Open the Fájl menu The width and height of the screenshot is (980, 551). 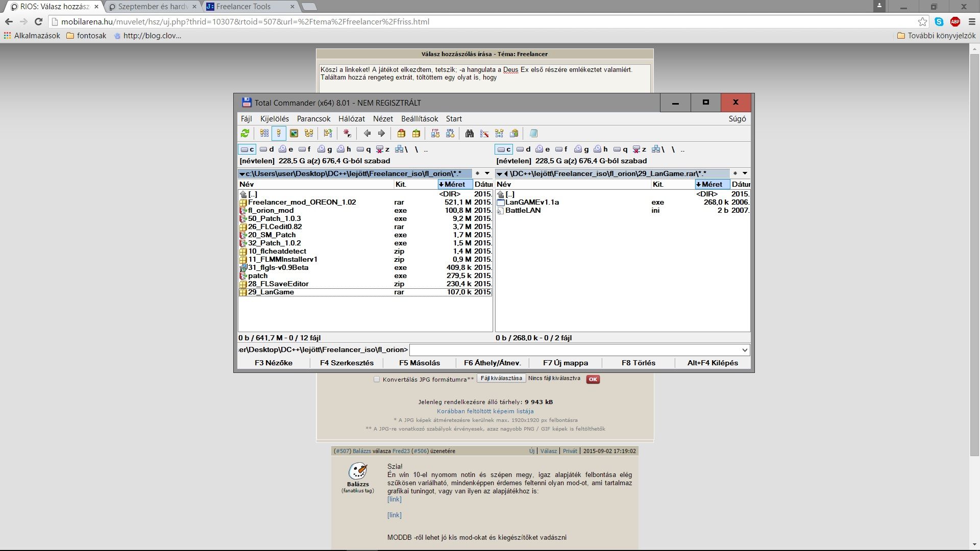coord(246,118)
